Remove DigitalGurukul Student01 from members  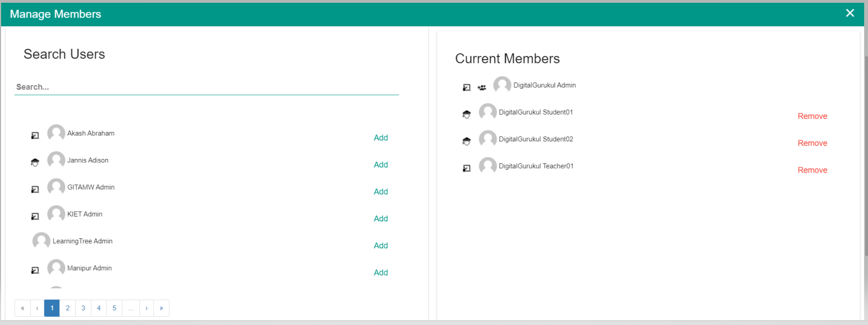click(812, 116)
